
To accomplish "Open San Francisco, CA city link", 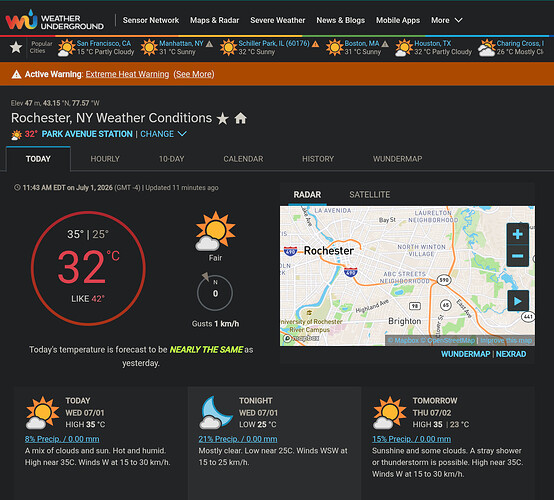I will (104, 43).
